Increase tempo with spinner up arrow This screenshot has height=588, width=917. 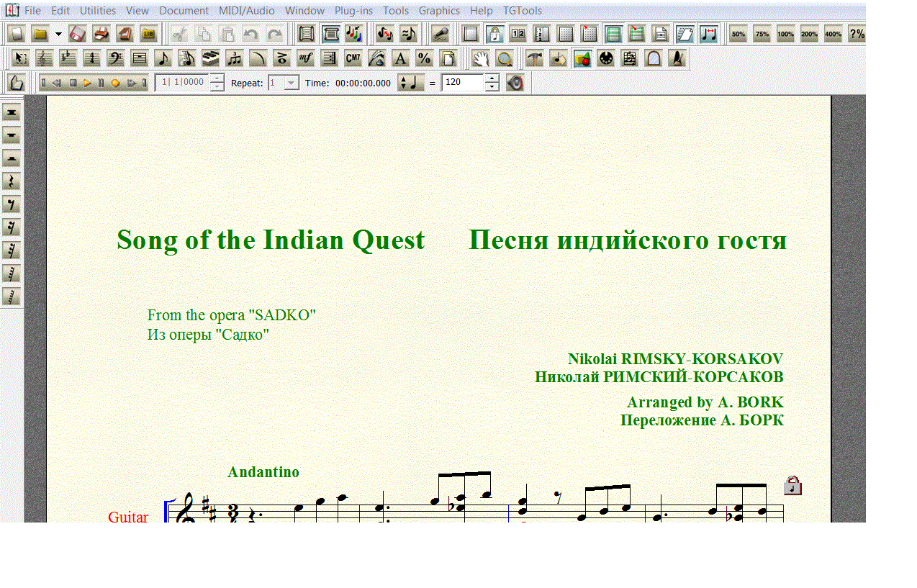point(492,78)
